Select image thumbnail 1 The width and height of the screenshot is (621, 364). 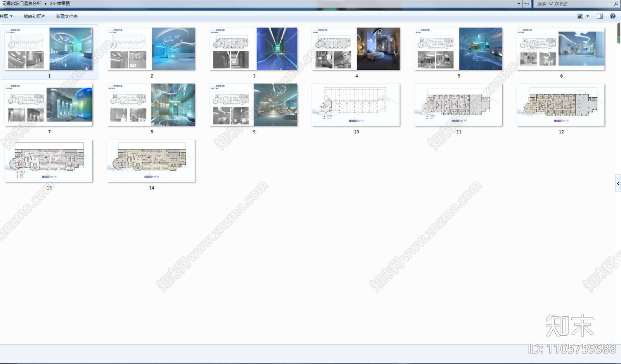click(x=49, y=48)
